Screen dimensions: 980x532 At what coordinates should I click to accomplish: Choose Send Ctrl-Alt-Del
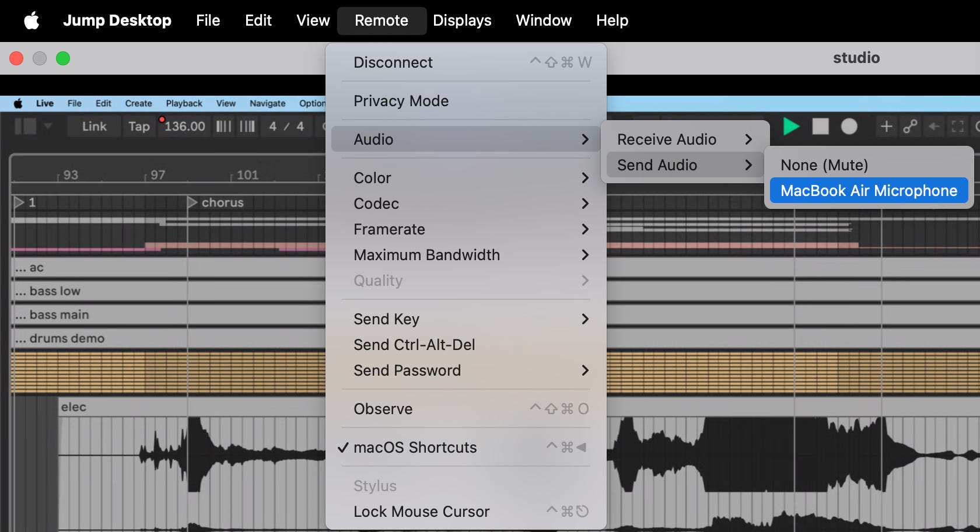click(466, 345)
